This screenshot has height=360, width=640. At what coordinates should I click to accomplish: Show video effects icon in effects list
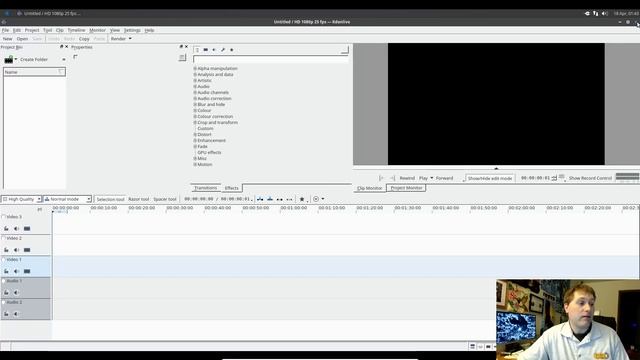[206, 50]
